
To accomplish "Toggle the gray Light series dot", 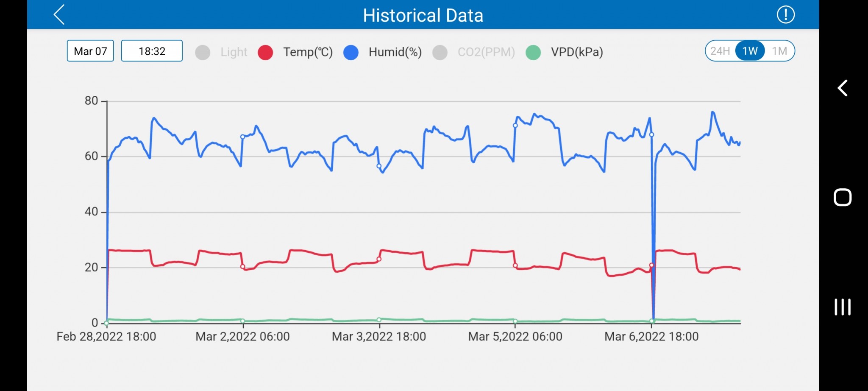I will 203,52.
